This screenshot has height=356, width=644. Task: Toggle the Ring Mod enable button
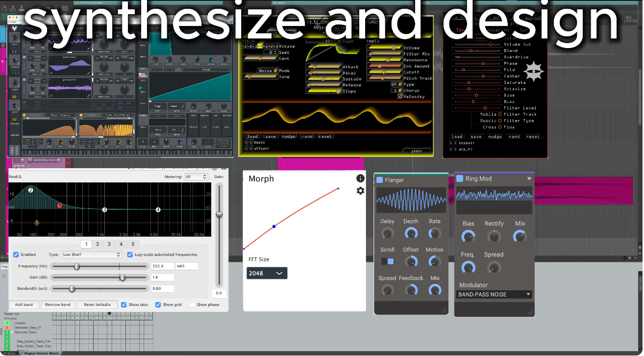460,178
